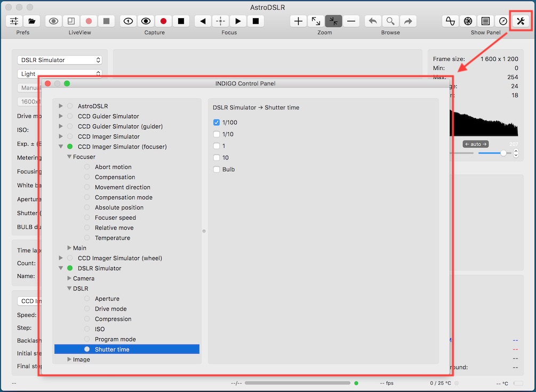Click the LiveView stop square button
The width and height of the screenshot is (536, 392).
pyautogui.click(x=106, y=21)
